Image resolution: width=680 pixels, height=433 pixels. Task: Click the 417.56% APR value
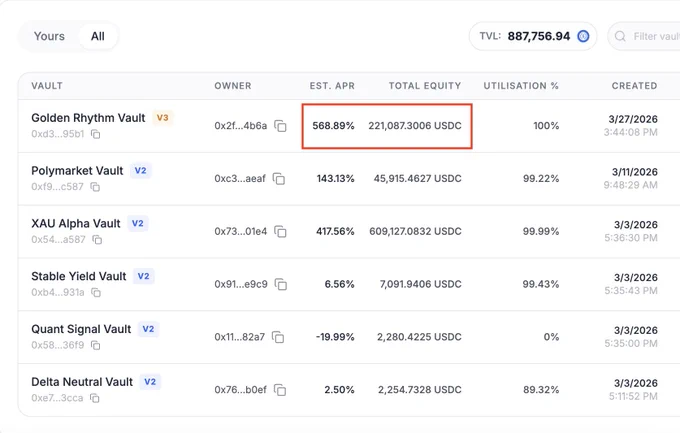[x=335, y=232]
